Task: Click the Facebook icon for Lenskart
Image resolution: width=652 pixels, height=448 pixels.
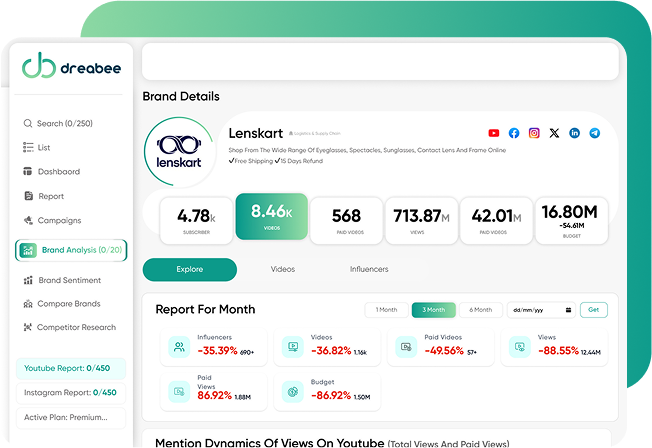Action: [514, 133]
